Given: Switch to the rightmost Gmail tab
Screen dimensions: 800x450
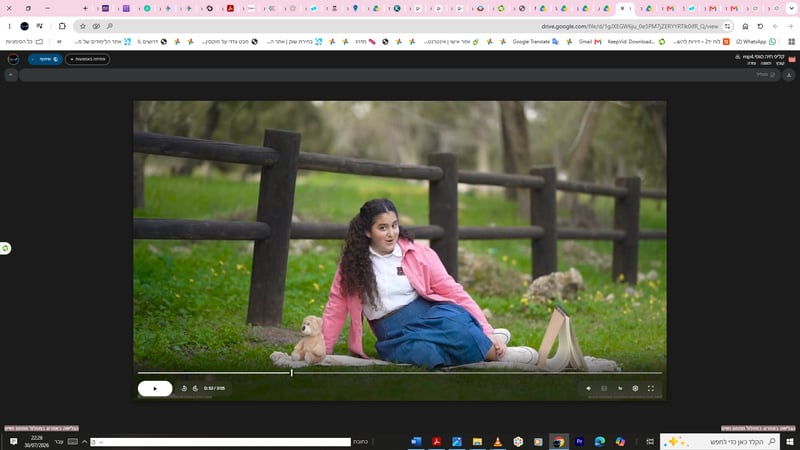Looking at the screenshot, I should 734,8.
